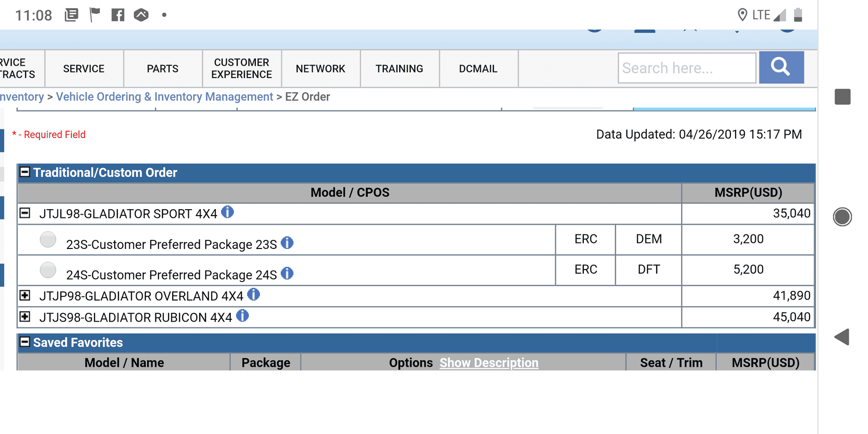This screenshot has height=434, width=868.
Task: Collapse the JTJL98 Gladiator Sport row
Action: (x=25, y=213)
